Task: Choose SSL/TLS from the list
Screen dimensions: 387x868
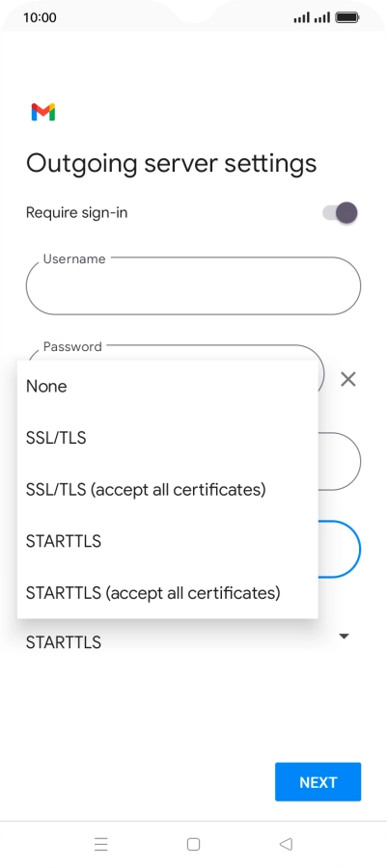Action: click(x=168, y=438)
